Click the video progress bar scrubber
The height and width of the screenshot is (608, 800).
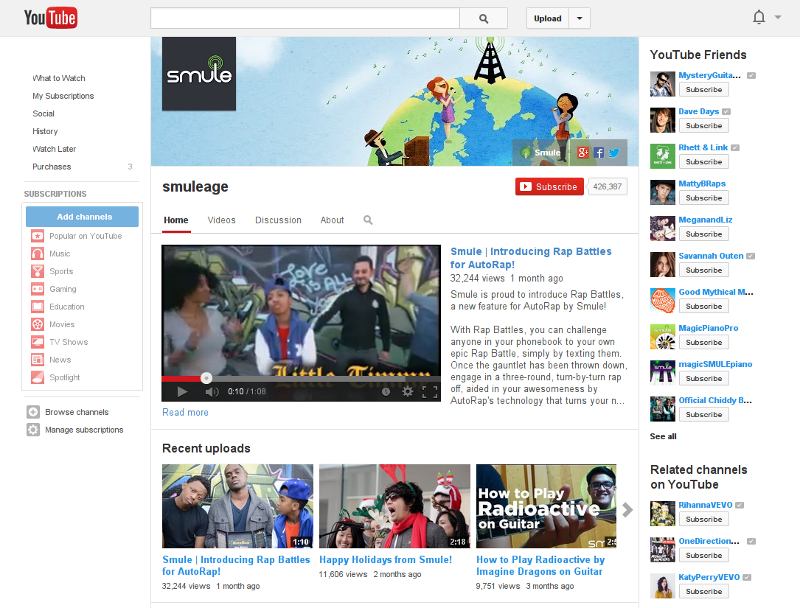[206, 378]
